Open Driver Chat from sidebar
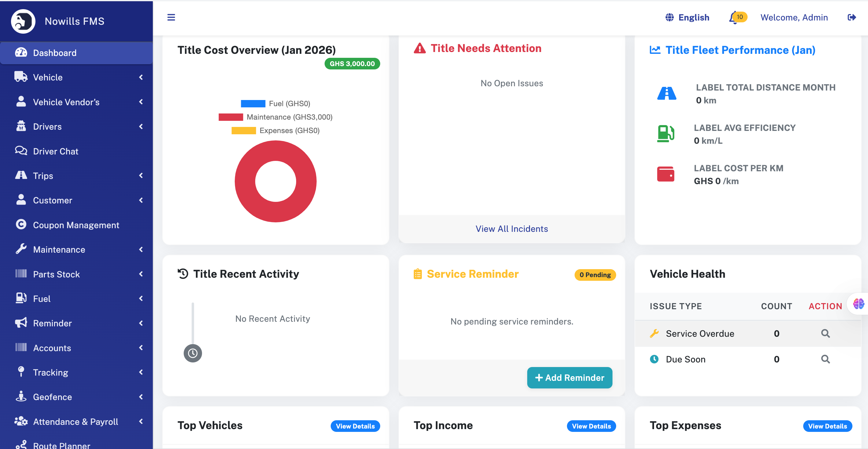This screenshot has width=868, height=449. pyautogui.click(x=56, y=151)
